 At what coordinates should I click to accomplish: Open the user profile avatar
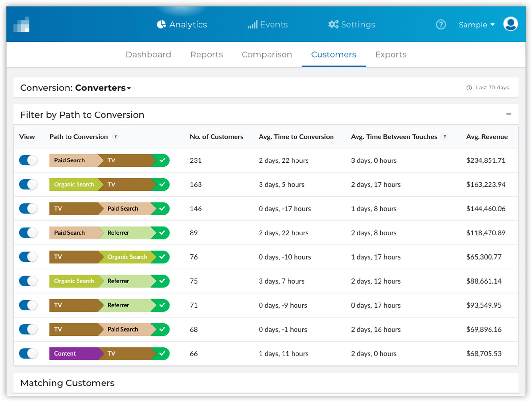pos(511,24)
